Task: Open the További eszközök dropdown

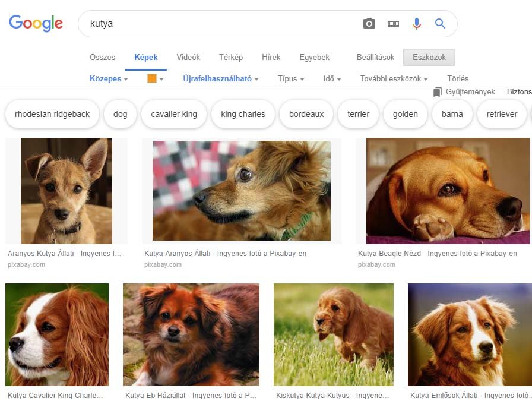Action: (x=393, y=78)
